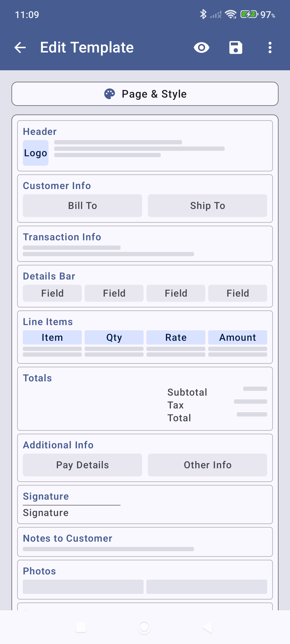This screenshot has height=644, width=290.
Task: Tap the Ship To block
Action: (207, 205)
